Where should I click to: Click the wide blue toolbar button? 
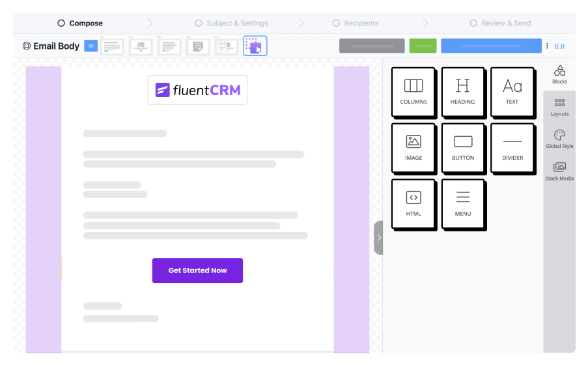(x=491, y=46)
